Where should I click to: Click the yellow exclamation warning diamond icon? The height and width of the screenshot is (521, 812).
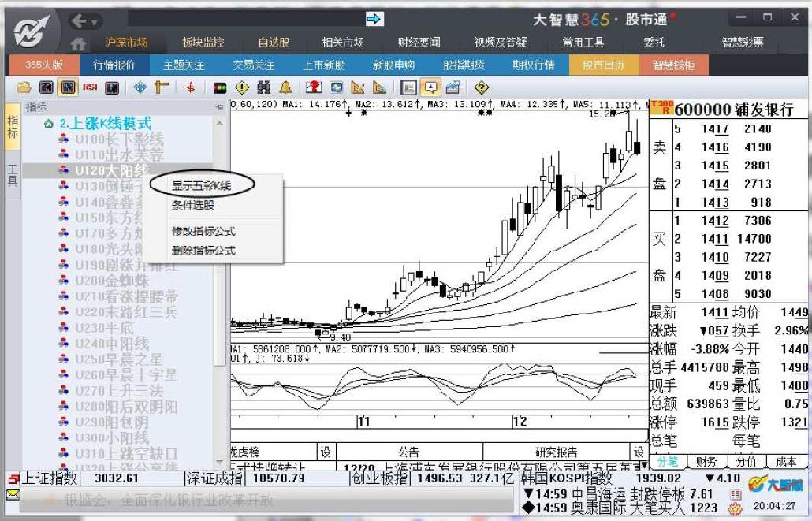coord(242,87)
